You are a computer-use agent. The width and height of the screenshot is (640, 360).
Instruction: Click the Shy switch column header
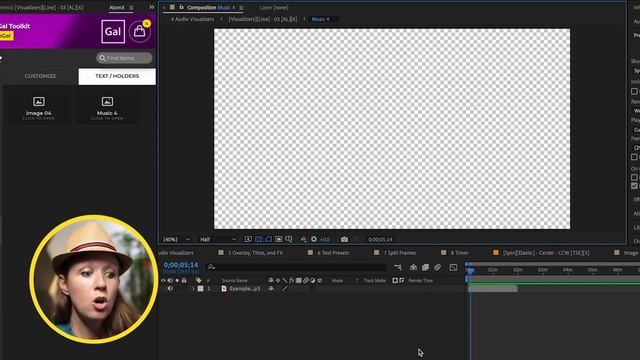point(271,280)
